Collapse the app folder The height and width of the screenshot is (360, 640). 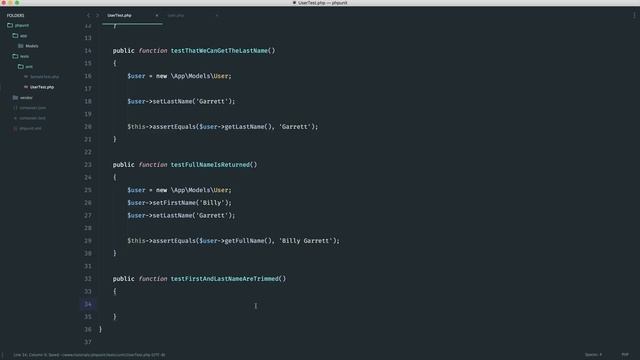15,36
